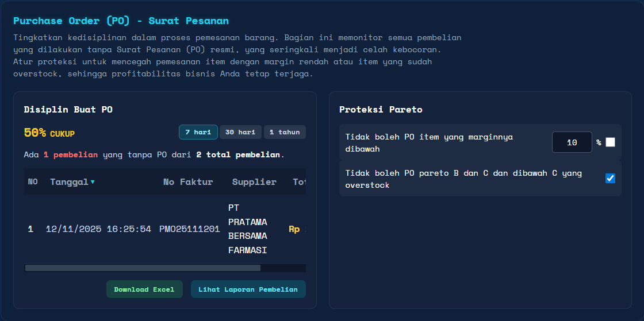Select the 7 hari period tab
Screen dimensions: 644x321
[198, 132]
